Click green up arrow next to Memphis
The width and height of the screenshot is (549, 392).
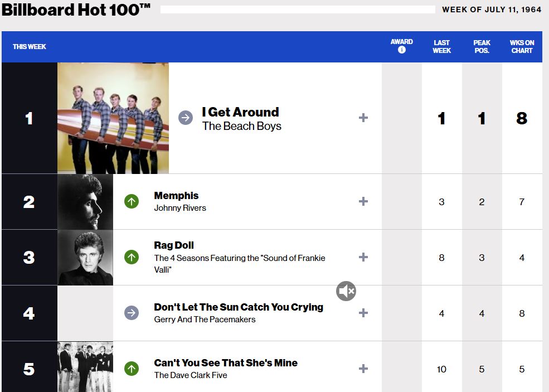(132, 201)
